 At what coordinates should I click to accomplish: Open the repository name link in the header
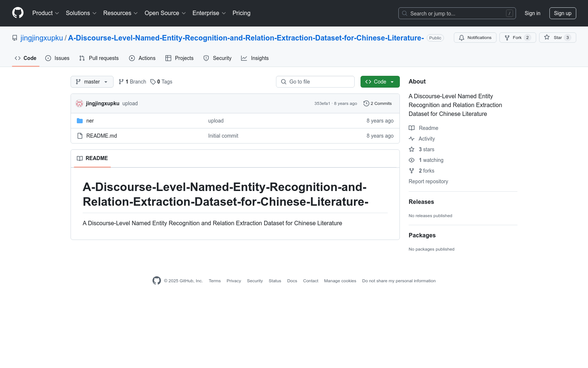[x=246, y=38]
